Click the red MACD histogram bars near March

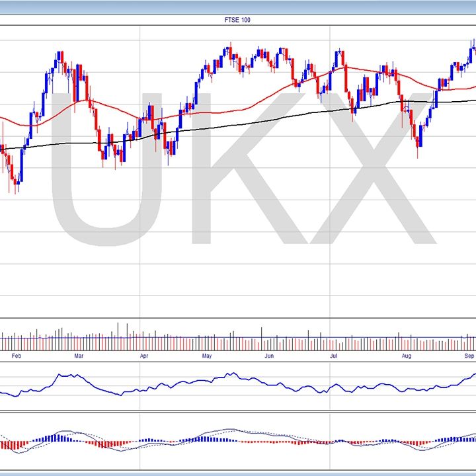[x=102, y=443]
